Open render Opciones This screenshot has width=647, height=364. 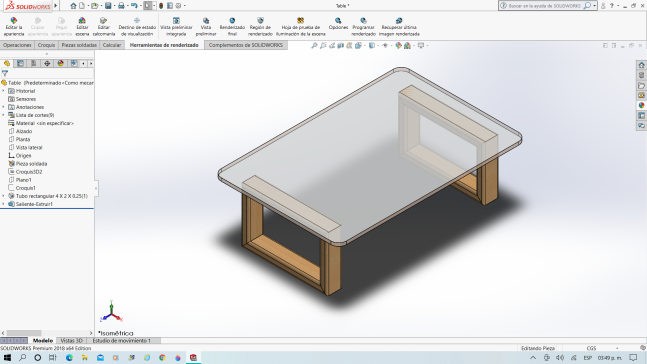338,24
